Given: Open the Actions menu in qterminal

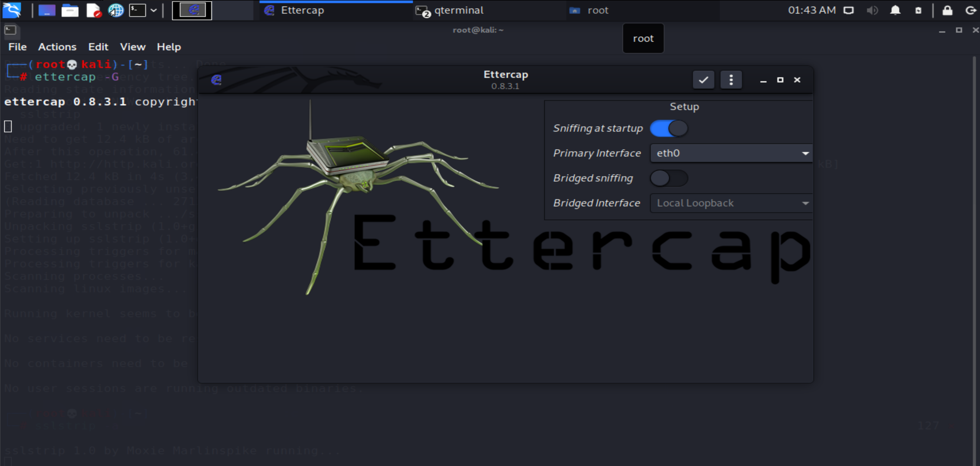Looking at the screenshot, I should tap(57, 47).
